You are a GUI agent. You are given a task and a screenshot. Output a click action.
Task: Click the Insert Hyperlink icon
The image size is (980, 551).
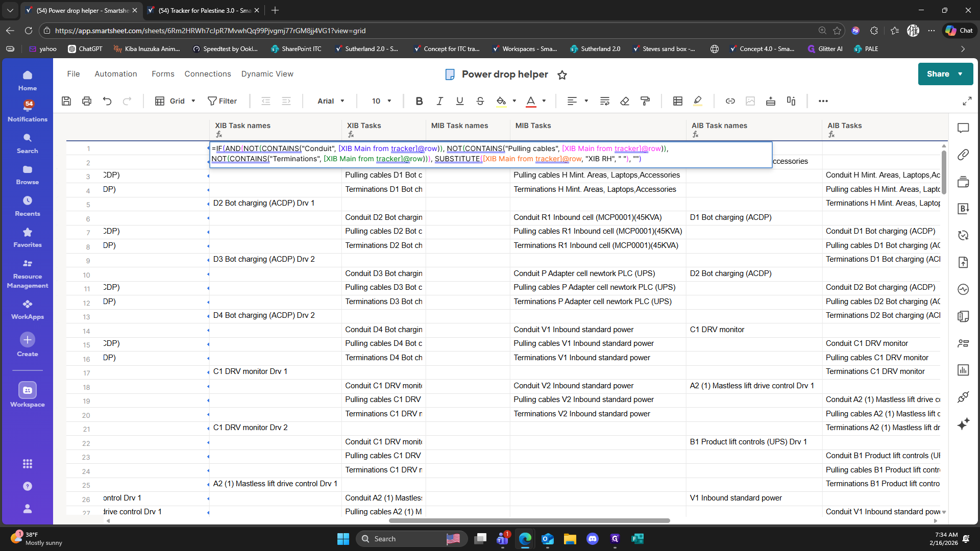coord(730,101)
